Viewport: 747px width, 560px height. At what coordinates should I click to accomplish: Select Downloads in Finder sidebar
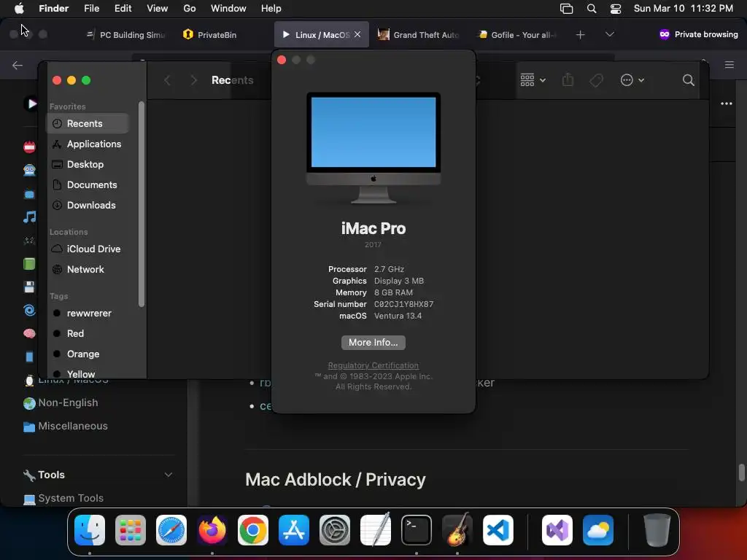(x=88, y=205)
